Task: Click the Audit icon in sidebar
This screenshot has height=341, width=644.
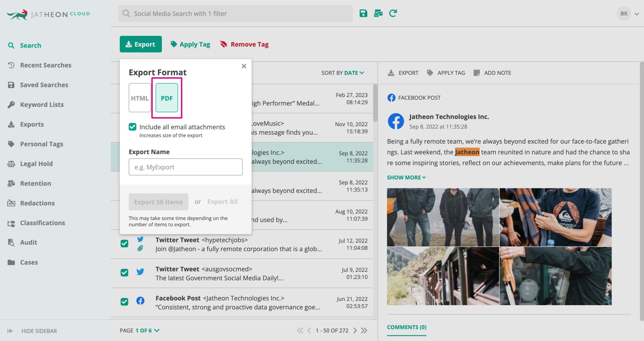Action: tap(11, 242)
